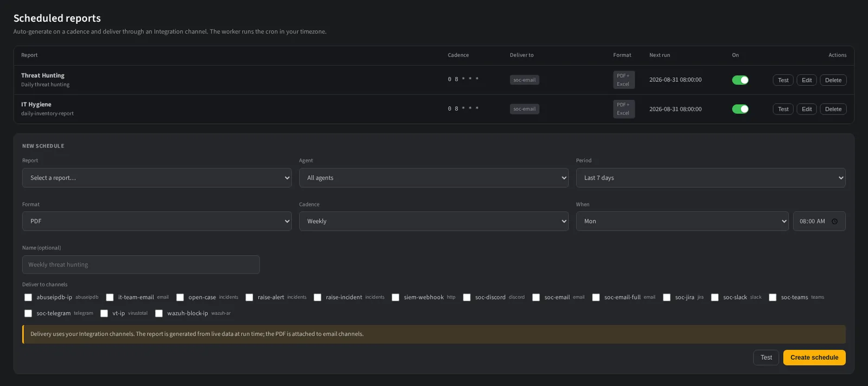Edit the IT Hygiene schedule
This screenshot has width=868, height=386.
pos(807,109)
